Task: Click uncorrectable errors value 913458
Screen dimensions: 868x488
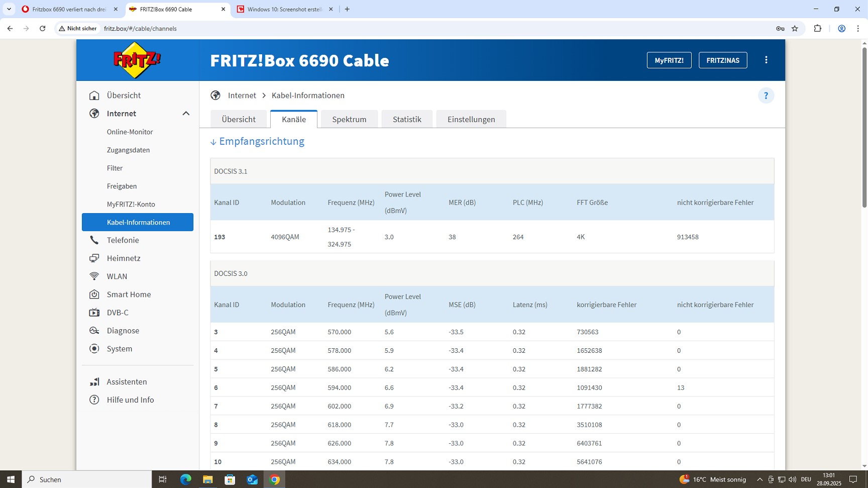Action: 688,237
